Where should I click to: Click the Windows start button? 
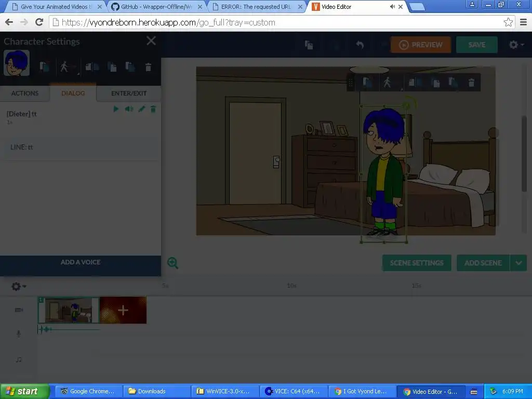coord(25,391)
